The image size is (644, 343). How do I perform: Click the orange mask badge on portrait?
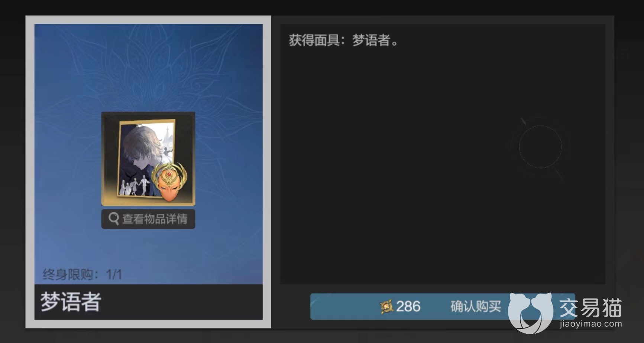(169, 182)
